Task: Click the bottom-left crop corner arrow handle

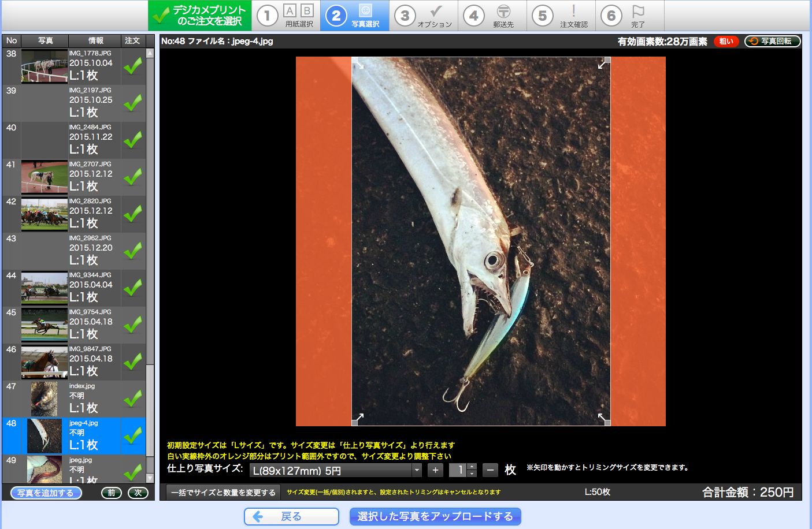Action: (358, 419)
